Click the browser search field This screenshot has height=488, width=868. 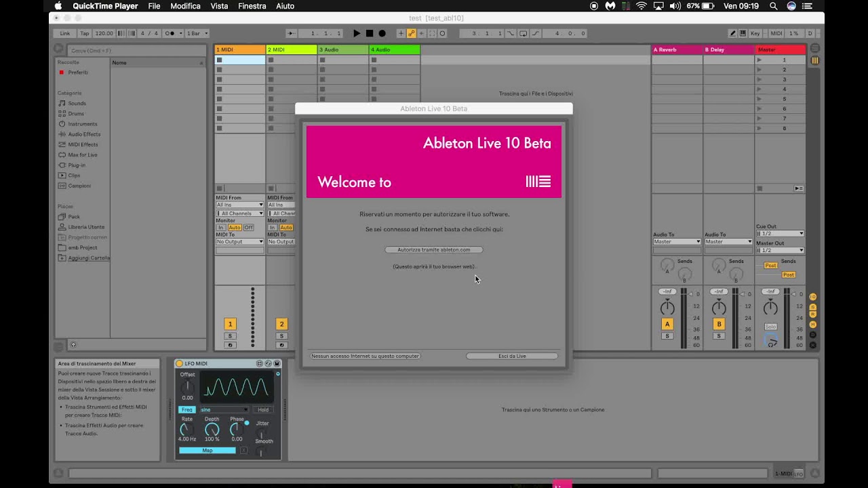136,50
